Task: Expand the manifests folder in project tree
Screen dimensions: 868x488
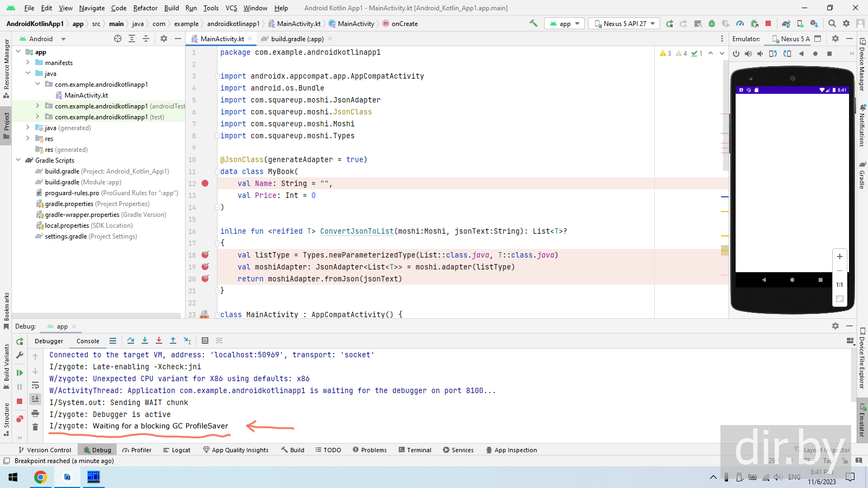Action: pos(28,63)
